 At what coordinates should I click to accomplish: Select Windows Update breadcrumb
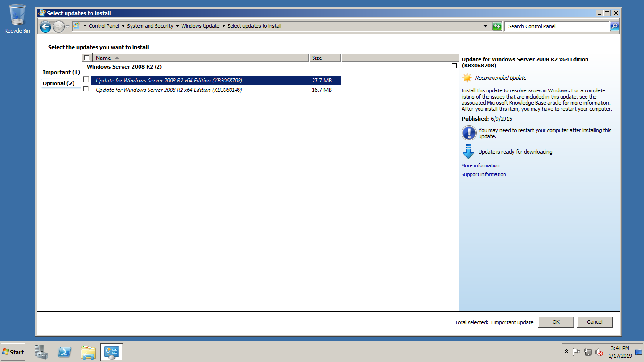[200, 26]
